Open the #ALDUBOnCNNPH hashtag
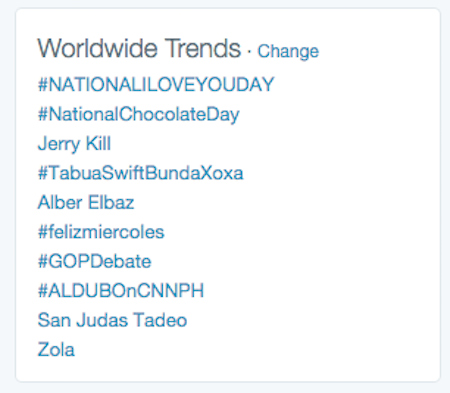 tap(121, 290)
